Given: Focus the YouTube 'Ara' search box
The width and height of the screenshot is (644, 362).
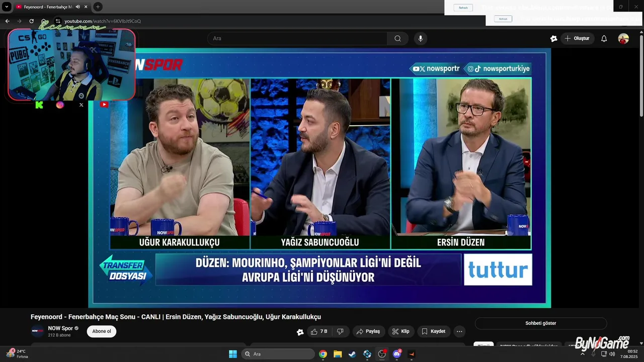Looking at the screenshot, I should click(297, 38).
